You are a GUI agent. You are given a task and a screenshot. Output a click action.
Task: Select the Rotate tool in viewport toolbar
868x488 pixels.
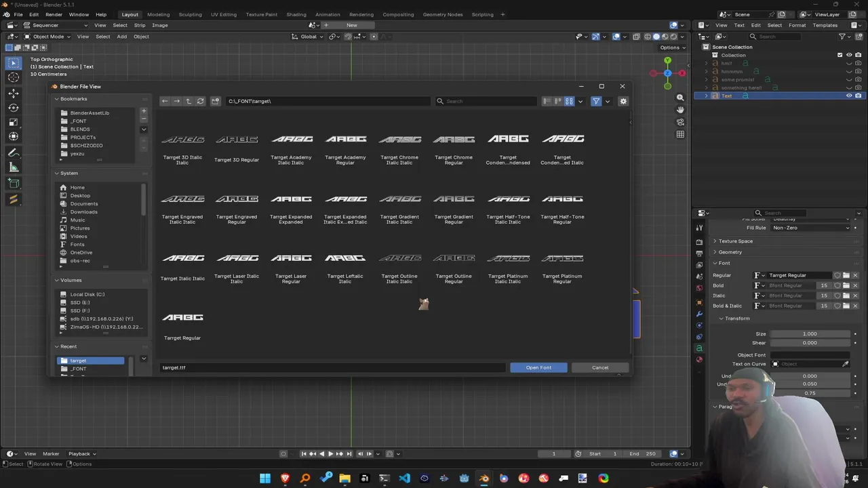click(x=14, y=107)
